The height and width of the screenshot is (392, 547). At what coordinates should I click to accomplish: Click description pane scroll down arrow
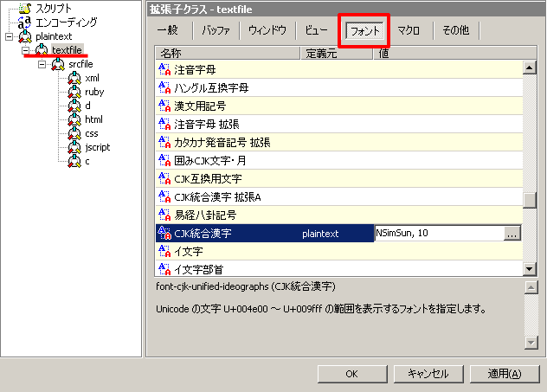[531, 343]
